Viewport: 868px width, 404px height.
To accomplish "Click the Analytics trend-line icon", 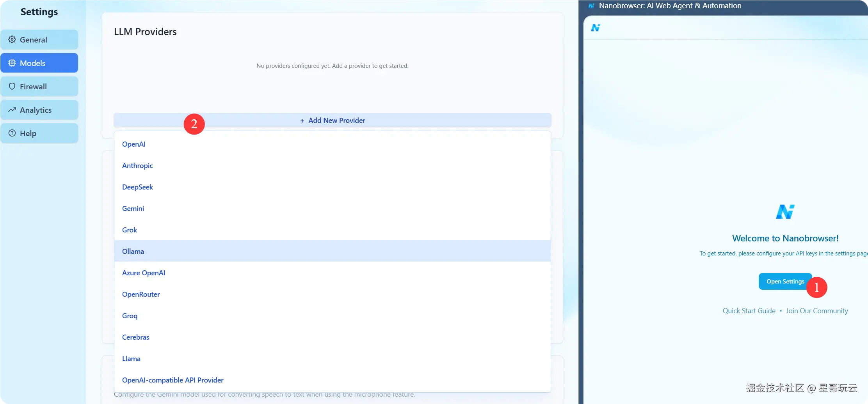I will (x=12, y=110).
